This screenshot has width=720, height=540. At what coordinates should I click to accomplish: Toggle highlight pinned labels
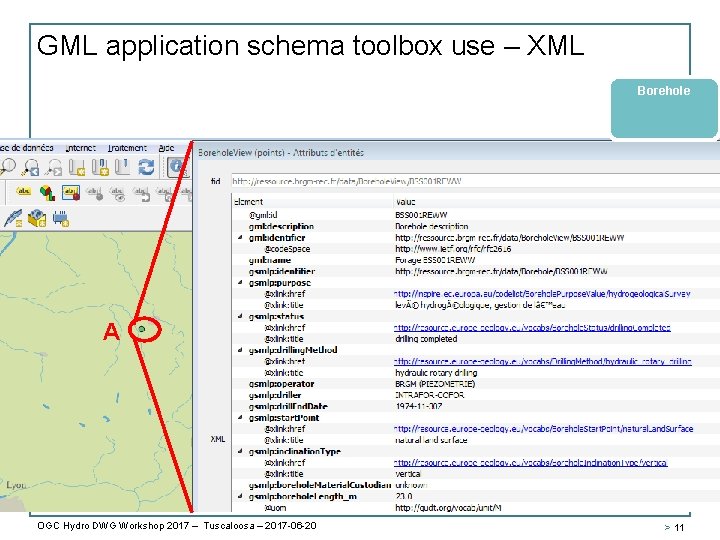(71, 192)
